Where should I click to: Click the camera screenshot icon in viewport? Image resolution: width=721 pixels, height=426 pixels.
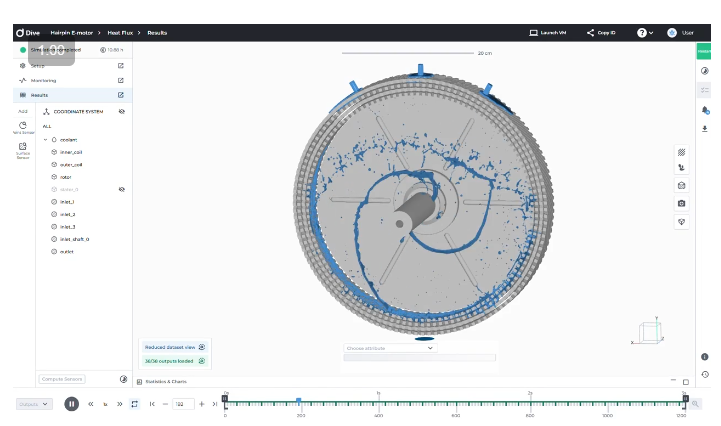pyautogui.click(x=682, y=203)
